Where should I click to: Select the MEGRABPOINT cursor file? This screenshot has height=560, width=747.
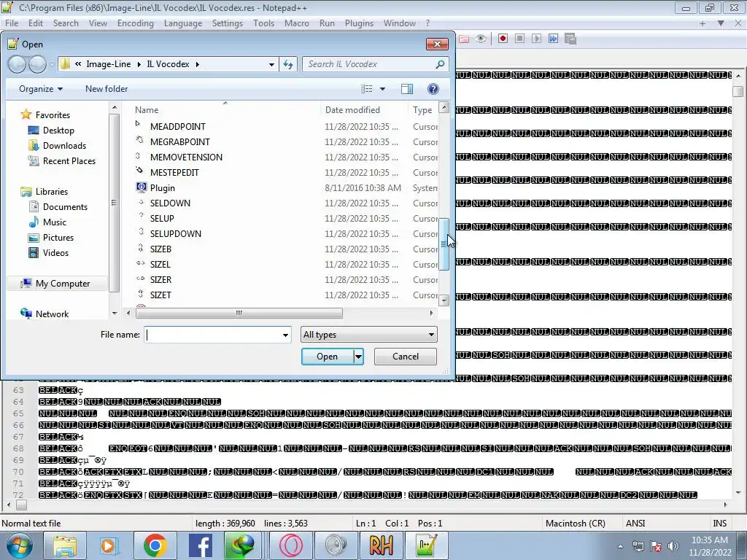[x=179, y=142]
